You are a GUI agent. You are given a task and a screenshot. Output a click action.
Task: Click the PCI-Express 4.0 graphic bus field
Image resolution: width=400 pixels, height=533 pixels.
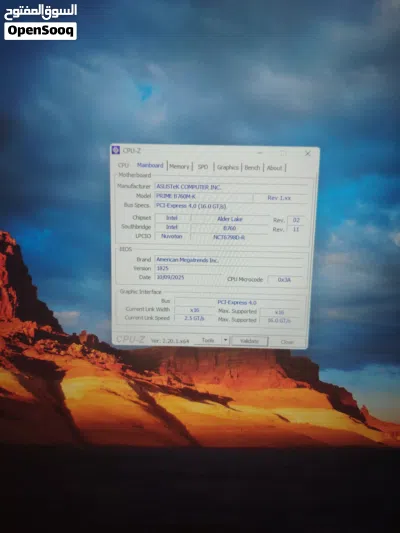click(x=237, y=302)
